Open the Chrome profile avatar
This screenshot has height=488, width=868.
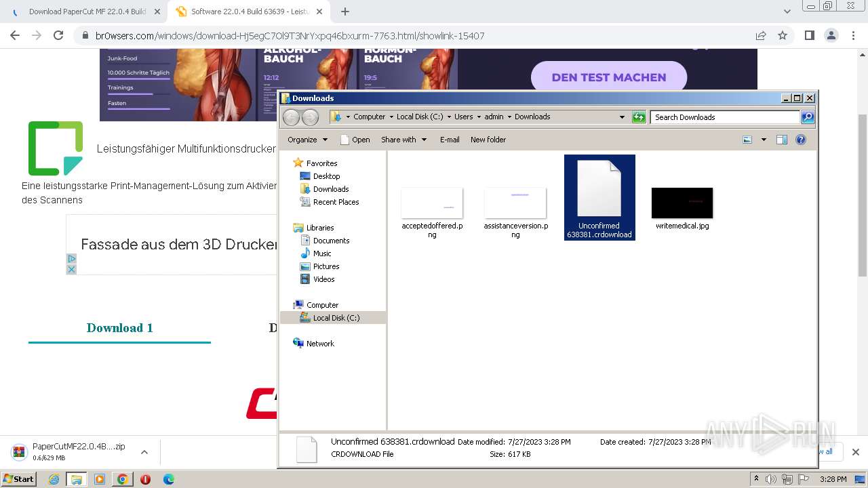point(831,35)
